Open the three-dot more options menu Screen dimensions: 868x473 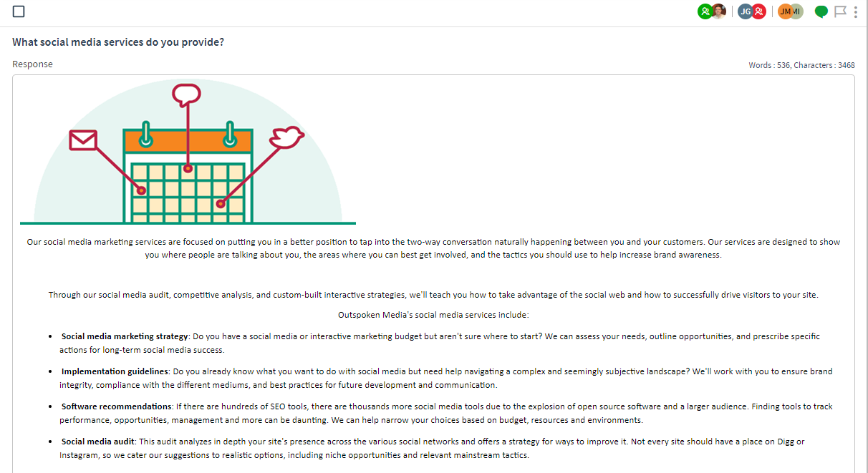(856, 11)
